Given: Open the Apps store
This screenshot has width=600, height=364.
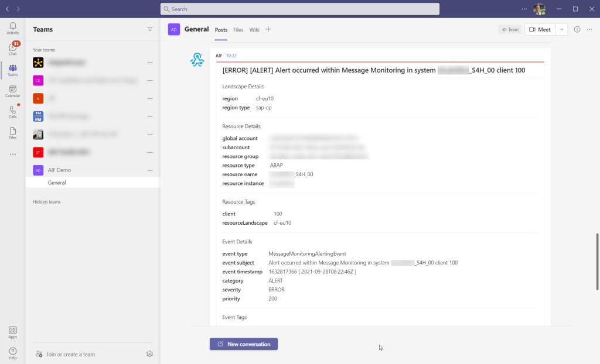Looking at the screenshot, I should point(13,332).
